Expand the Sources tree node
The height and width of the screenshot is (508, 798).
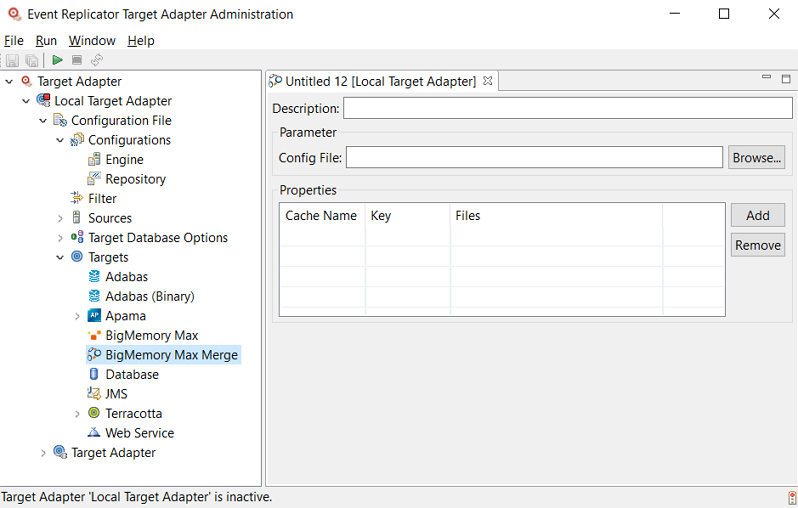click(60, 218)
